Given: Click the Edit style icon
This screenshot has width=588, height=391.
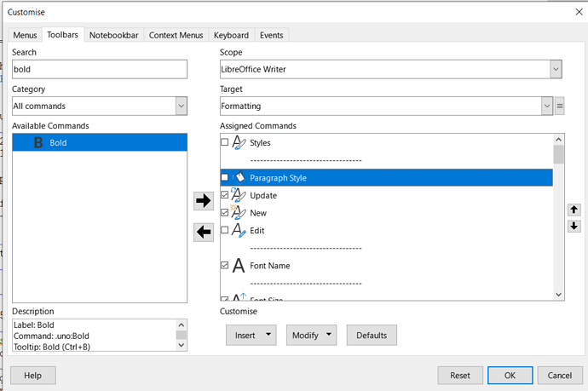Looking at the screenshot, I should pyautogui.click(x=239, y=230).
